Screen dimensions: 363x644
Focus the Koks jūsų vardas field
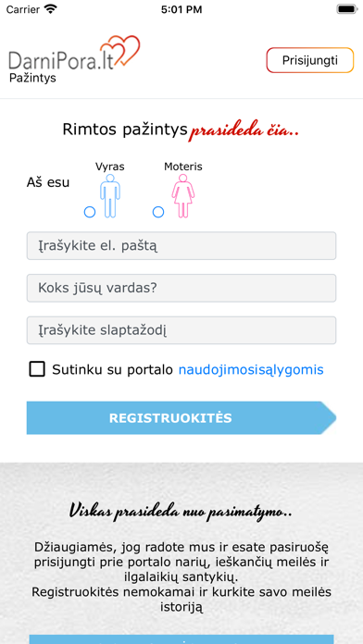[x=181, y=288]
